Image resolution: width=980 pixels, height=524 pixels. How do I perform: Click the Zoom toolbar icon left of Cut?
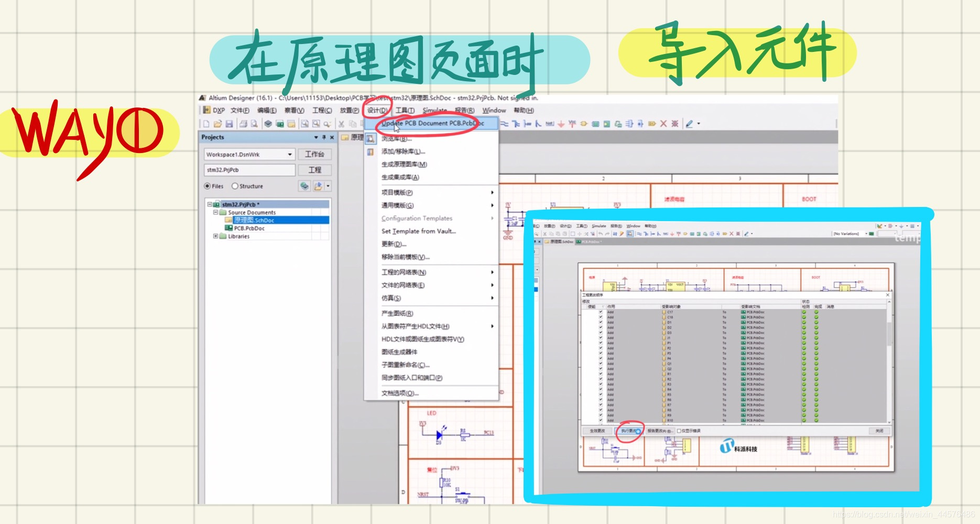(x=327, y=124)
